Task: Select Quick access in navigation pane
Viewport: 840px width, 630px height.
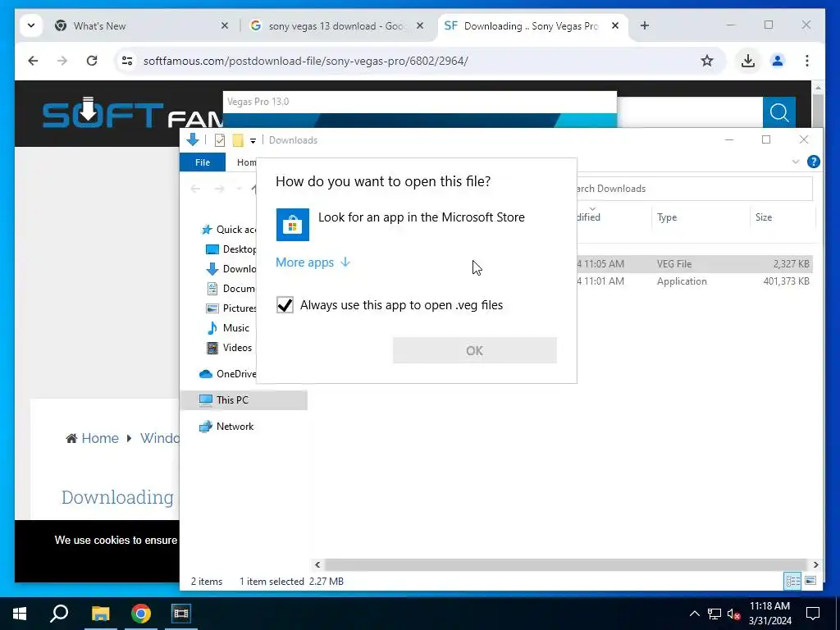Action: [229, 230]
